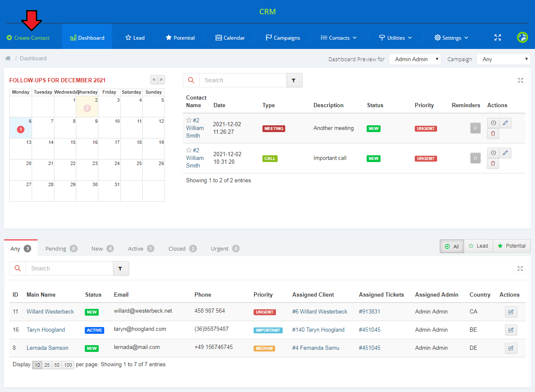Expand the contacts table panel to fullscreen

pyautogui.click(x=520, y=268)
